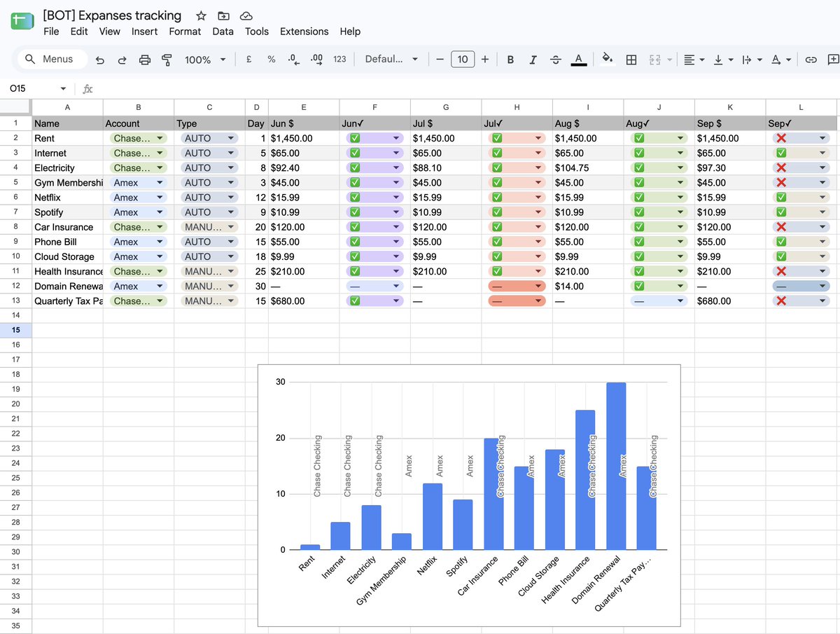The image size is (840, 634).
Task: Select the row 15 header
Action: [x=16, y=330]
